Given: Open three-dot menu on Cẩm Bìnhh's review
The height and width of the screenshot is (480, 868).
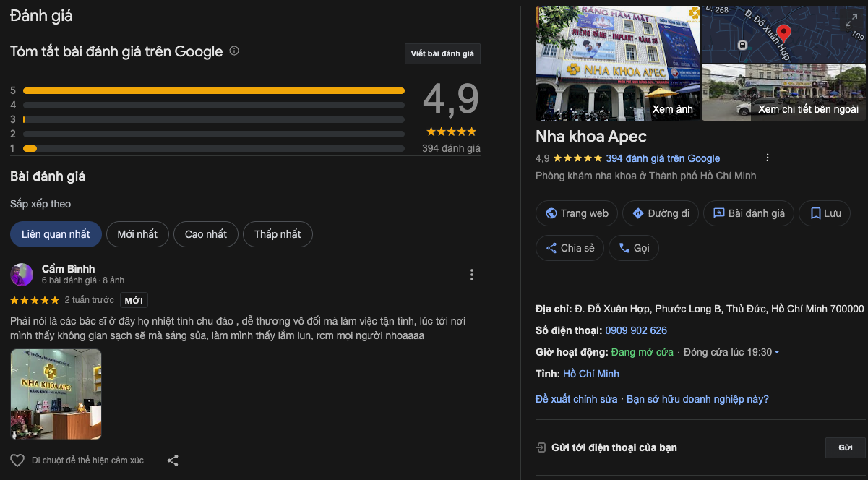Looking at the screenshot, I should pos(472,275).
